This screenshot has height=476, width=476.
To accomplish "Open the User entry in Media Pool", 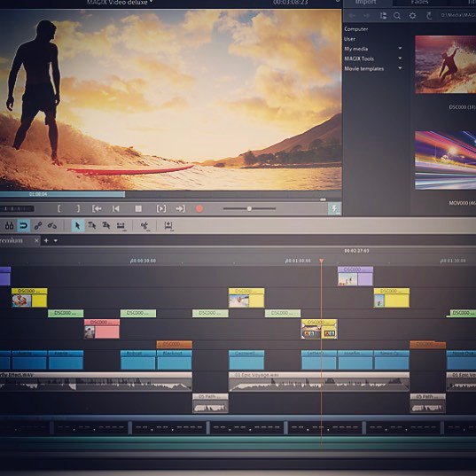I will click(350, 39).
